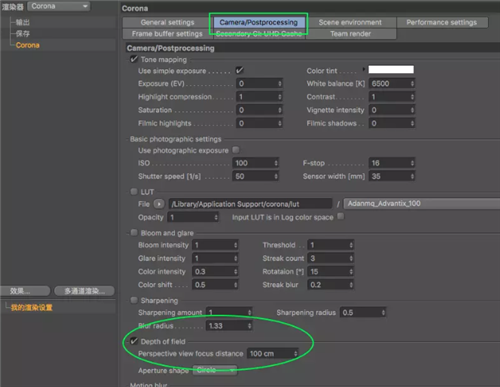Expand the Color tint disclosure triangle
The image size is (500, 387).
(x=364, y=69)
